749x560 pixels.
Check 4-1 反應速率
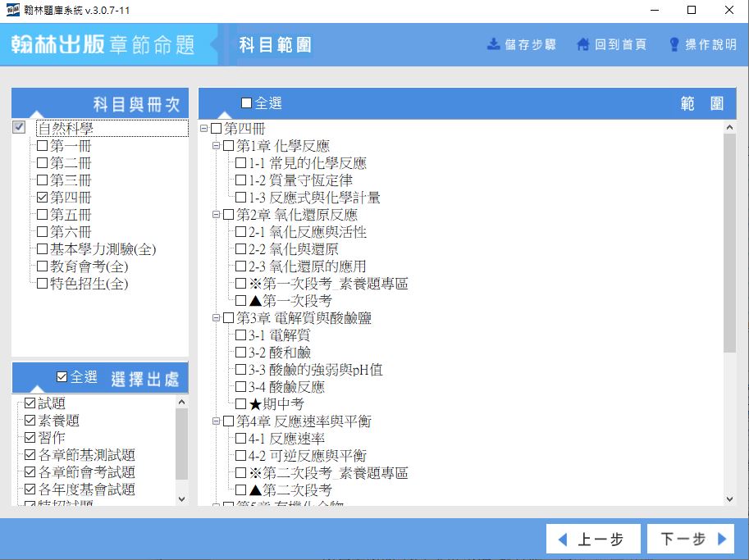[x=240, y=438]
